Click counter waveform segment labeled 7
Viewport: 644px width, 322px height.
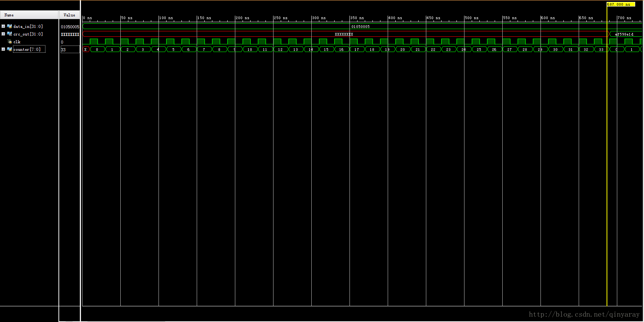click(204, 49)
